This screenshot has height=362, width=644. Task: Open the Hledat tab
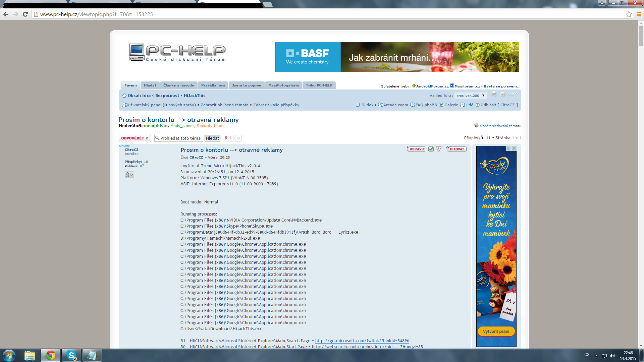coord(150,85)
